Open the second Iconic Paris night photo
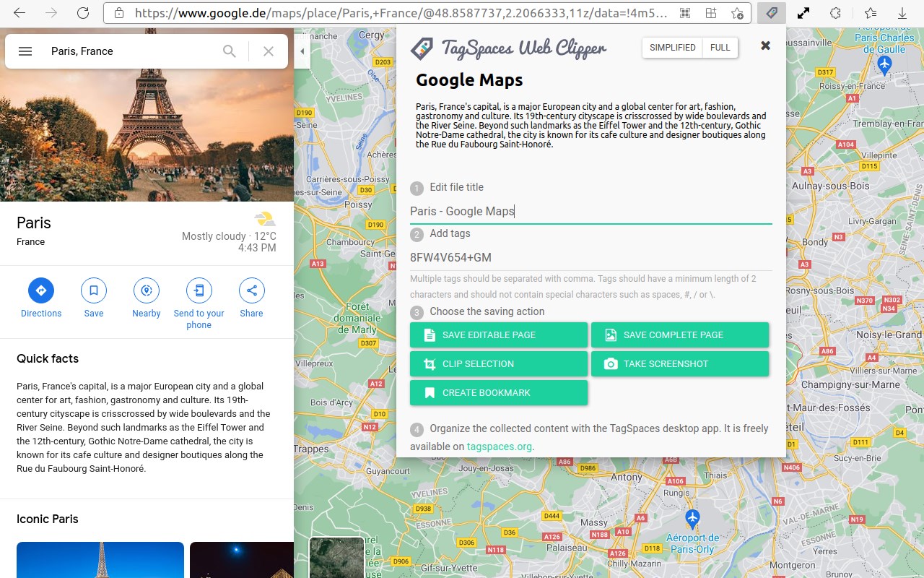The width and height of the screenshot is (924, 578). point(242,560)
